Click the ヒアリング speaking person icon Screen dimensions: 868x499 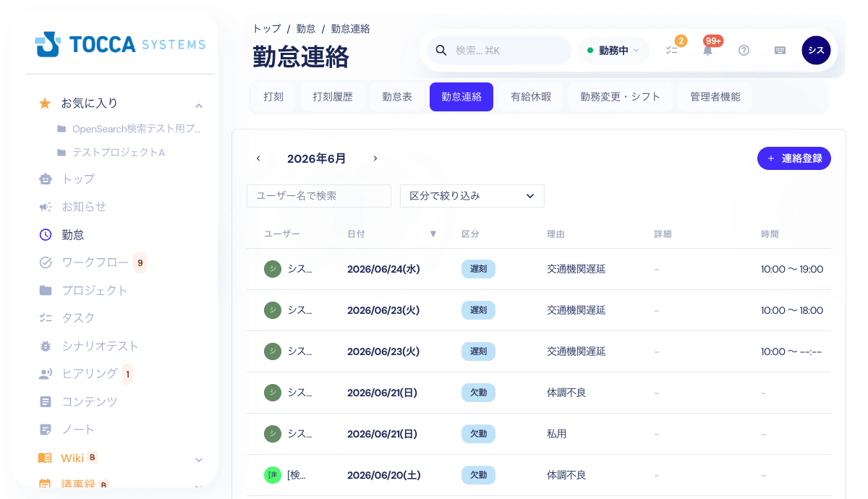(x=46, y=374)
